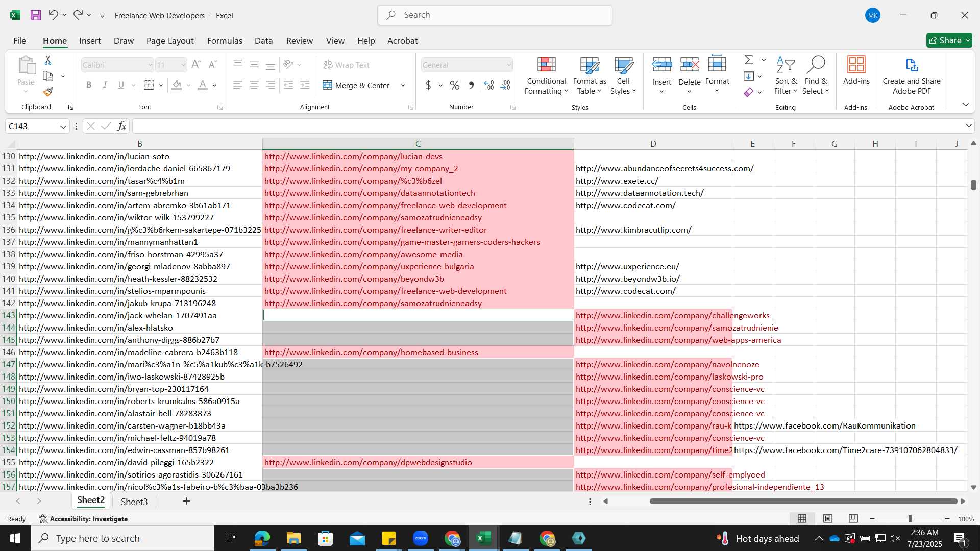Click the Save icon in title bar
980x551 pixels.
click(x=36, y=15)
